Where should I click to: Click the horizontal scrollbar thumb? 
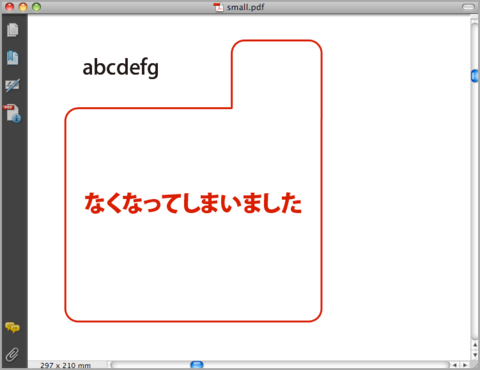tap(197, 365)
